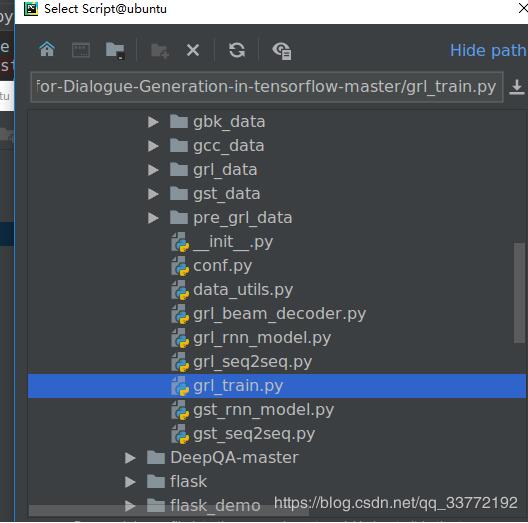This screenshot has height=523, width=528.
Task: Click Python icon of grl_train.py
Action: [180, 386]
